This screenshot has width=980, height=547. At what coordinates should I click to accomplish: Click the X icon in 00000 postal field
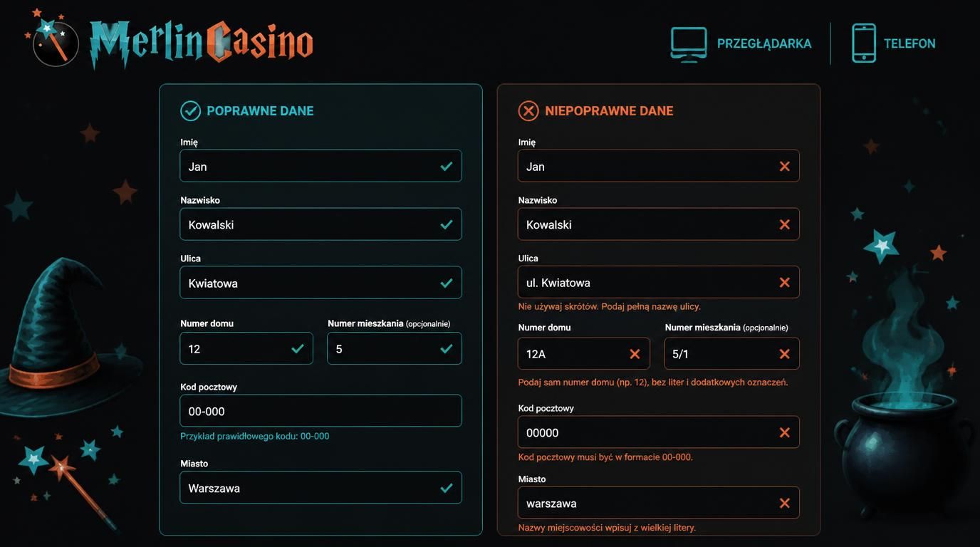tap(785, 432)
